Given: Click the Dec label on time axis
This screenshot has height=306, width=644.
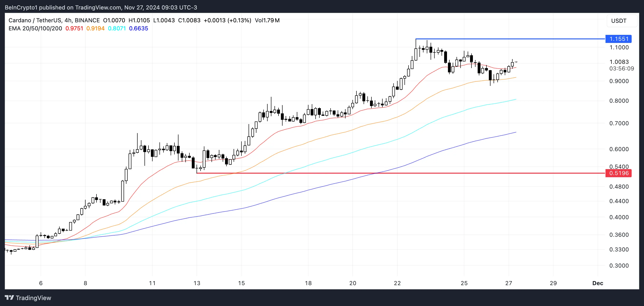Looking at the screenshot, I should click(x=597, y=283).
